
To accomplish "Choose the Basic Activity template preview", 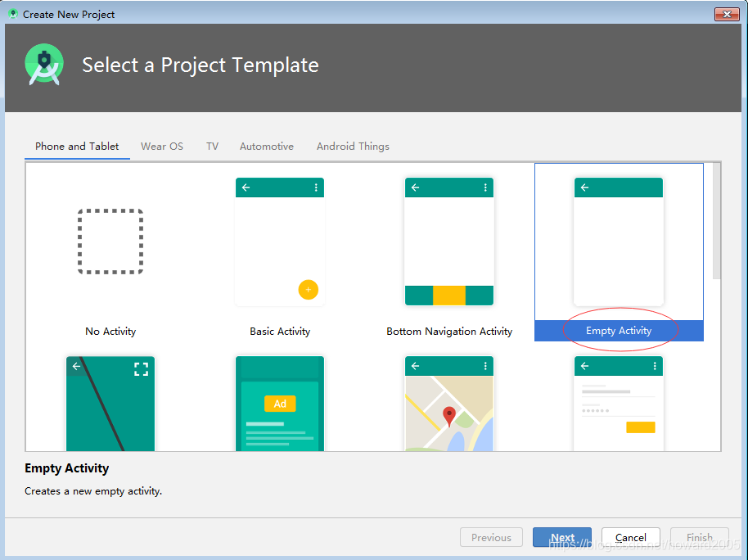I will [x=280, y=242].
